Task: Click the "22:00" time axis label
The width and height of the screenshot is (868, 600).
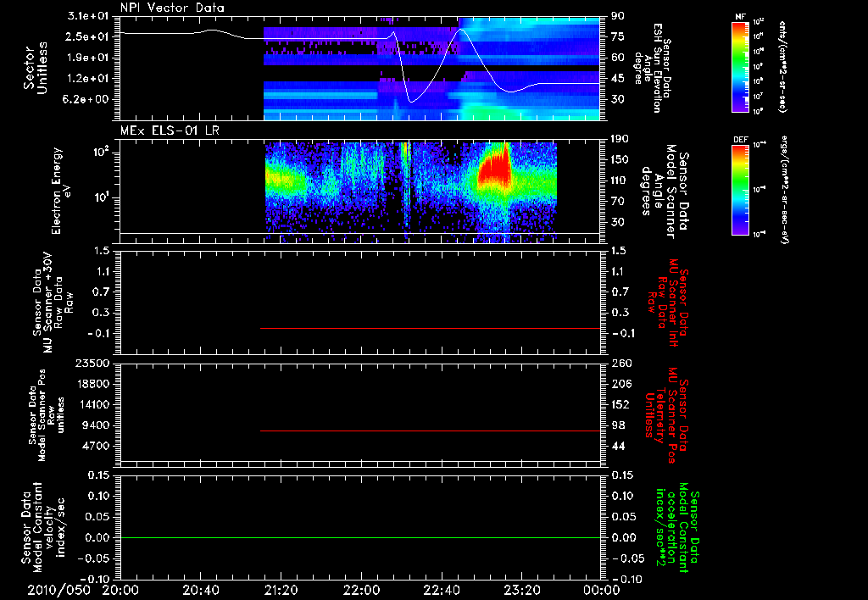Action: click(x=360, y=590)
